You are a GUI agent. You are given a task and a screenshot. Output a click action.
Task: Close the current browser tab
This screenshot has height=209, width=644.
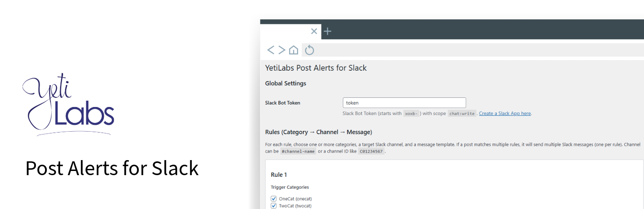click(x=314, y=31)
